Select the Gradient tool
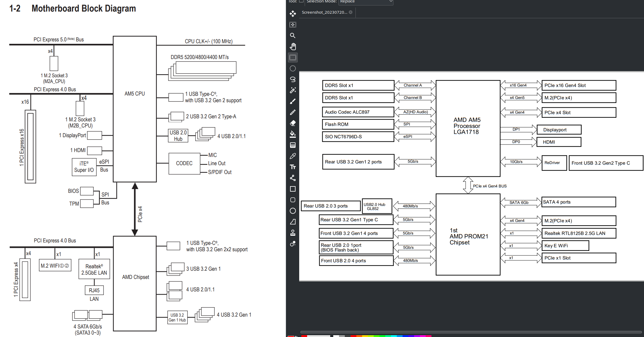Screen dimensions: 644x337 (x=293, y=145)
